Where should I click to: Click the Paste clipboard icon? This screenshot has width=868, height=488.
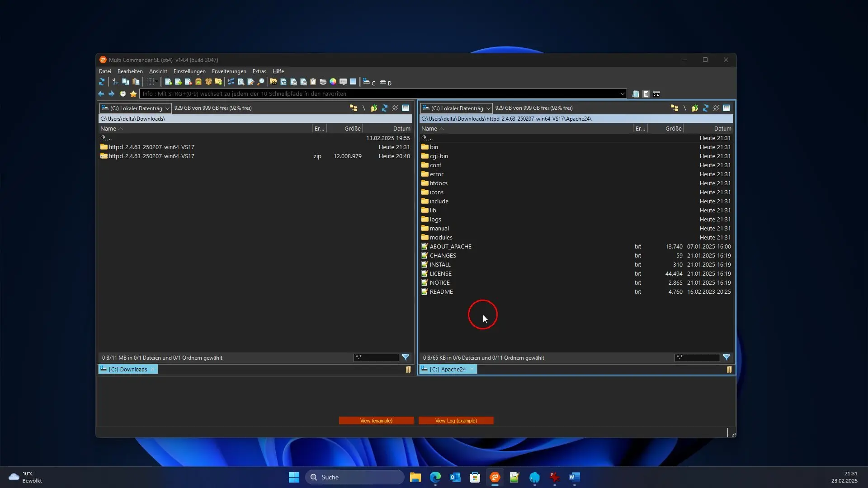click(x=136, y=82)
